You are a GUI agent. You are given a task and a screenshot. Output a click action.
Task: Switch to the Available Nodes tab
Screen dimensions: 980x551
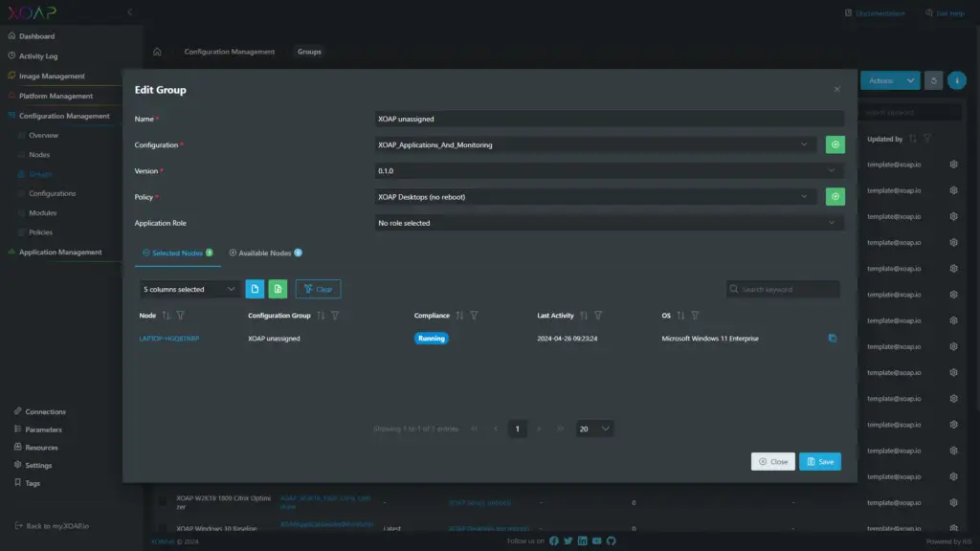coord(266,253)
